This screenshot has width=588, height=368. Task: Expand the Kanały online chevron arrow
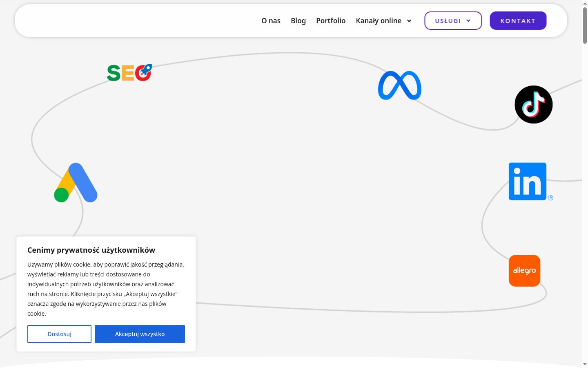409,21
